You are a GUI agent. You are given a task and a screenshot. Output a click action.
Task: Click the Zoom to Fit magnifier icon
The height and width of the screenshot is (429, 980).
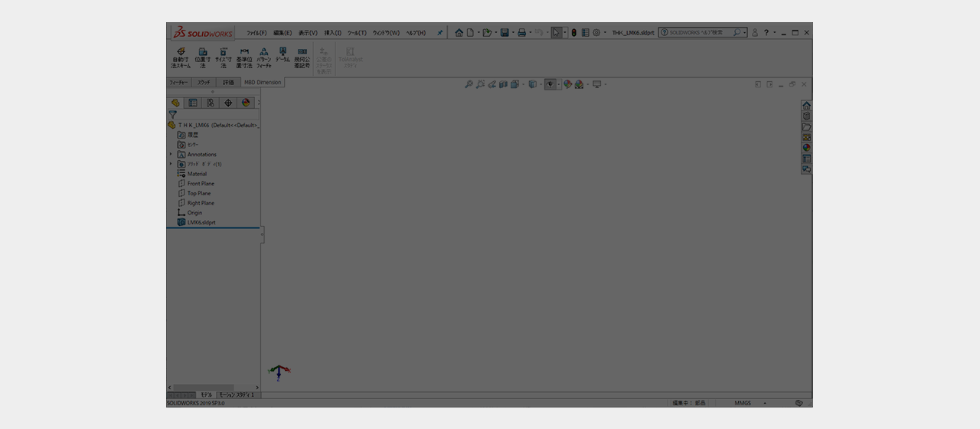(469, 84)
